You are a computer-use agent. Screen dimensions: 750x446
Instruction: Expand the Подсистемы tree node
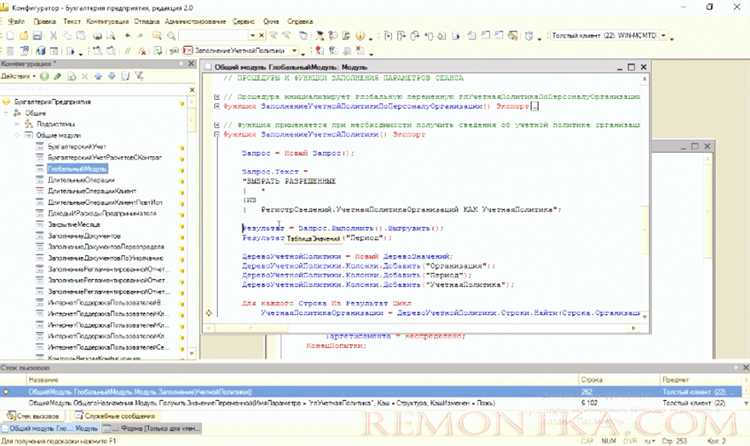point(17,124)
